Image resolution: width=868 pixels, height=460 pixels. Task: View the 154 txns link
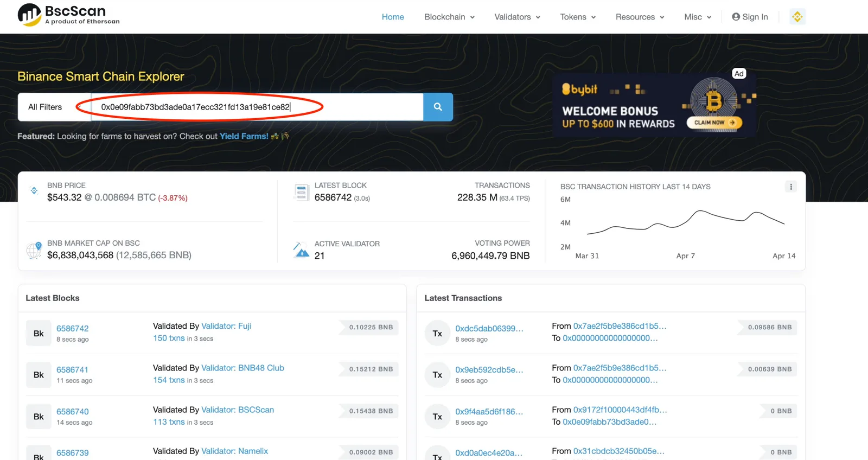169,380
